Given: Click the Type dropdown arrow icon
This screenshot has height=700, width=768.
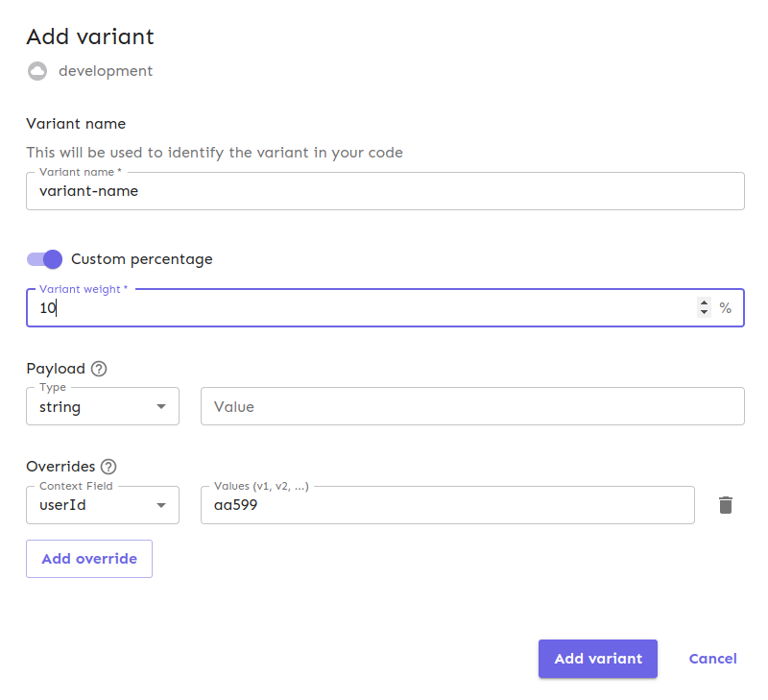Looking at the screenshot, I should click(162, 406).
